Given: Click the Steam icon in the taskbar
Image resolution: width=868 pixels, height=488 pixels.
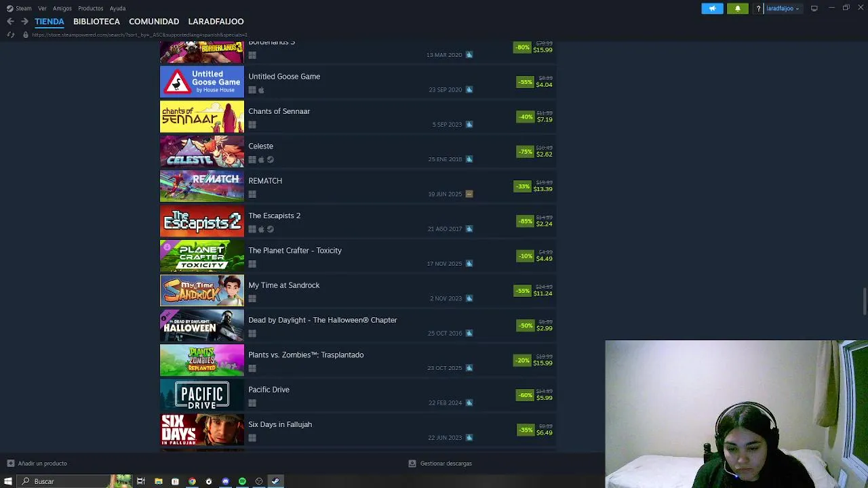Looking at the screenshot, I should tap(275, 481).
